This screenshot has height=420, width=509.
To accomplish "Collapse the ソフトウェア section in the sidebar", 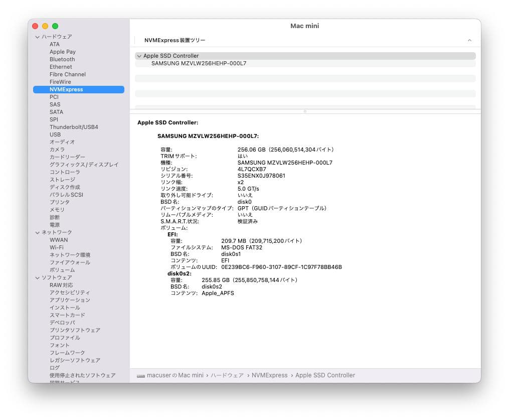I will pyautogui.click(x=37, y=277).
